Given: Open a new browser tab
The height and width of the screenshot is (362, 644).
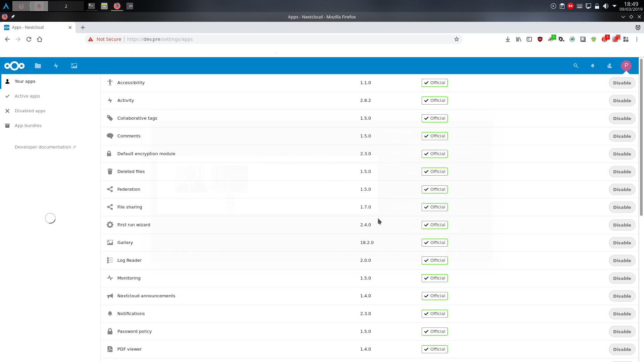Looking at the screenshot, I should 83,27.
